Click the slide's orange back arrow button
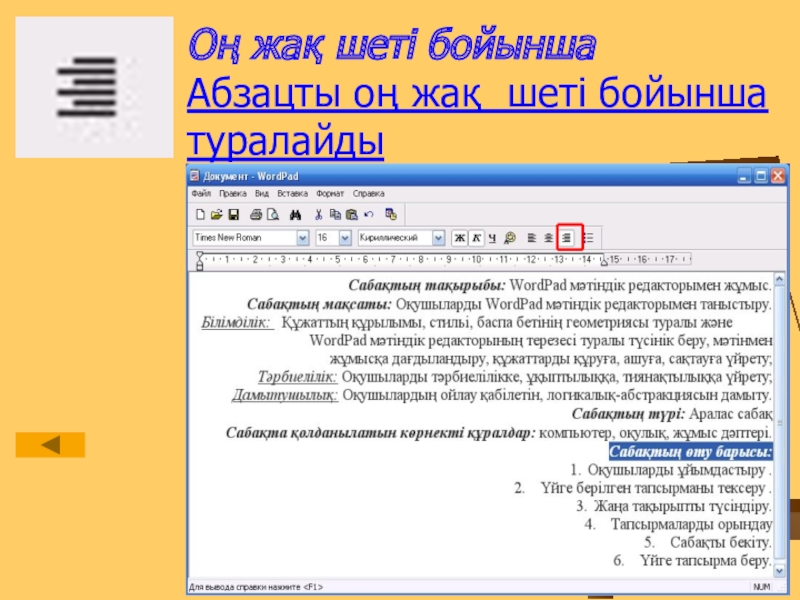 click(x=50, y=444)
